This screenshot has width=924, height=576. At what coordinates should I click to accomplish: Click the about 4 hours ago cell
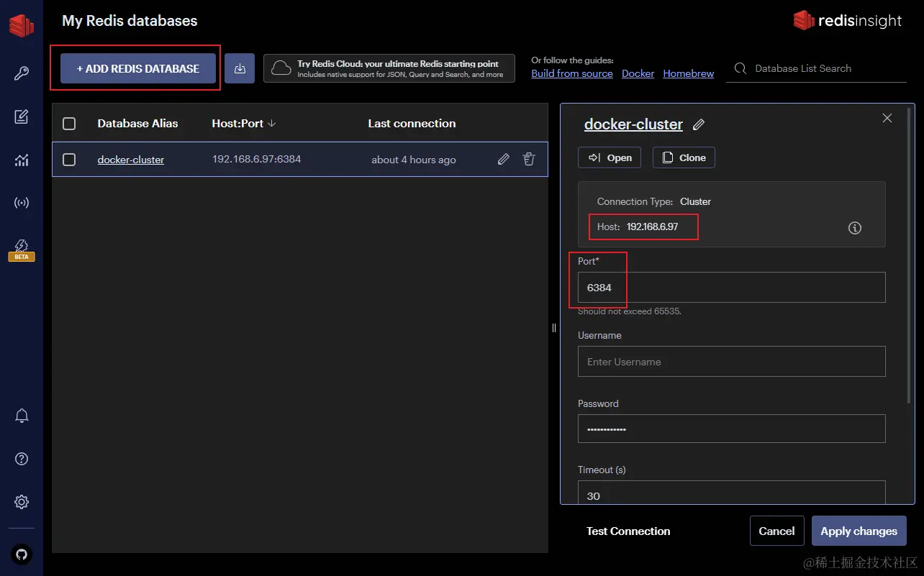pos(414,160)
